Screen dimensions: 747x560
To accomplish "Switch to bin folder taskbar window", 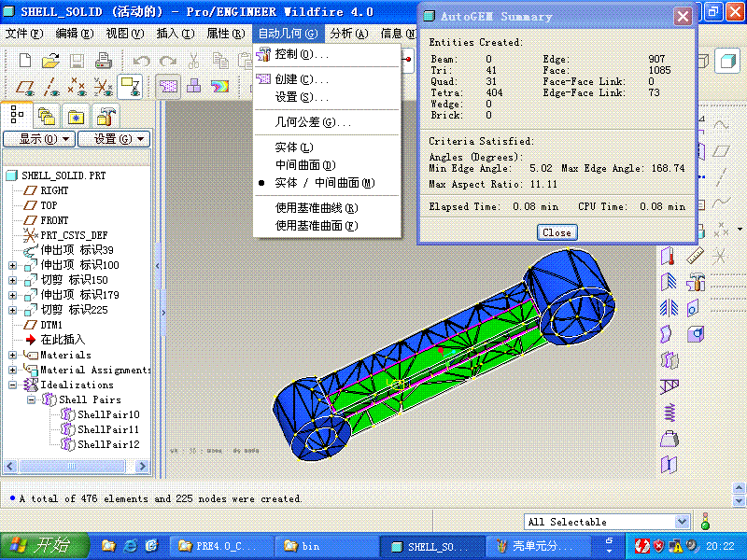I will (x=327, y=546).
